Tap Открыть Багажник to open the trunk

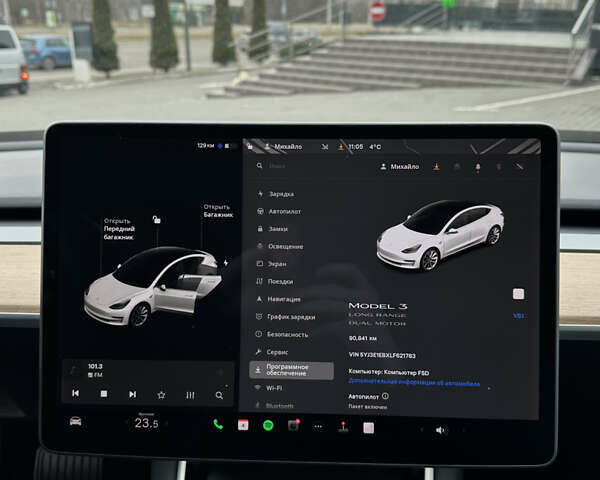coord(218,211)
